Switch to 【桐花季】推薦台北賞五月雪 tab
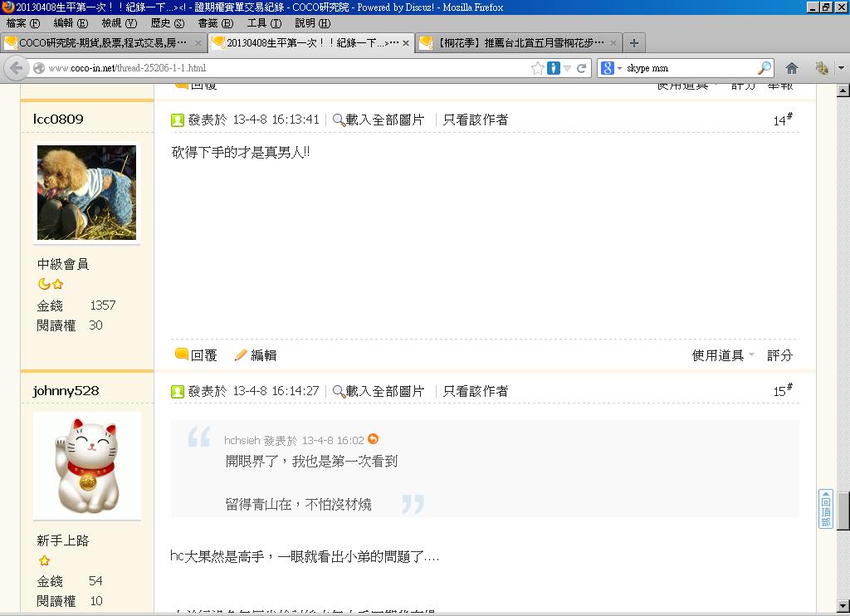Image resolution: width=850 pixels, height=616 pixels. [x=519, y=43]
